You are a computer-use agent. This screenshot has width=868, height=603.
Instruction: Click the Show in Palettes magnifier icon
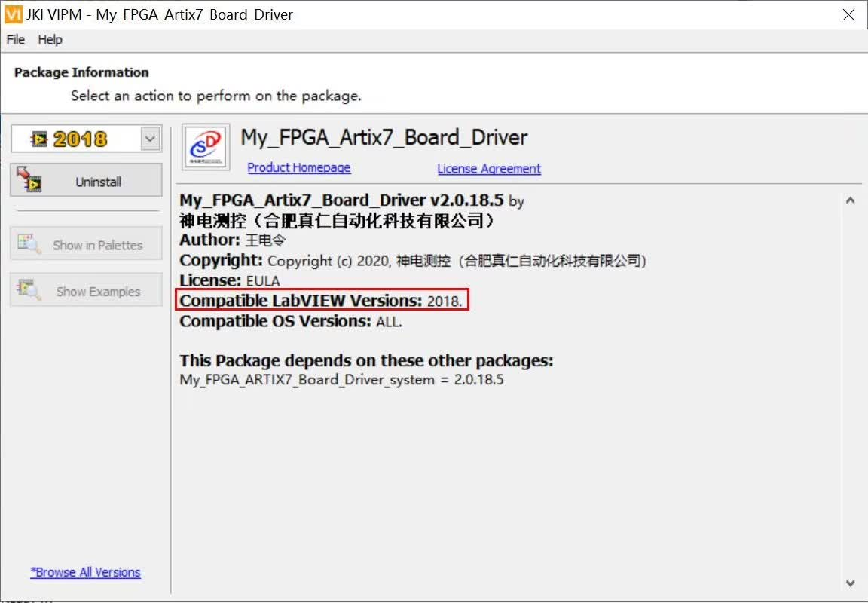coord(29,243)
